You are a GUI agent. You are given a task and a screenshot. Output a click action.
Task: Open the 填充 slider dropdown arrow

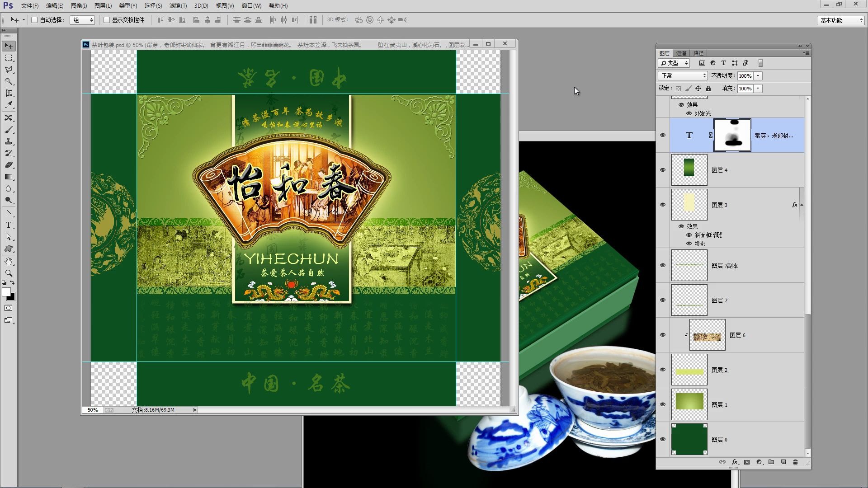[758, 89]
